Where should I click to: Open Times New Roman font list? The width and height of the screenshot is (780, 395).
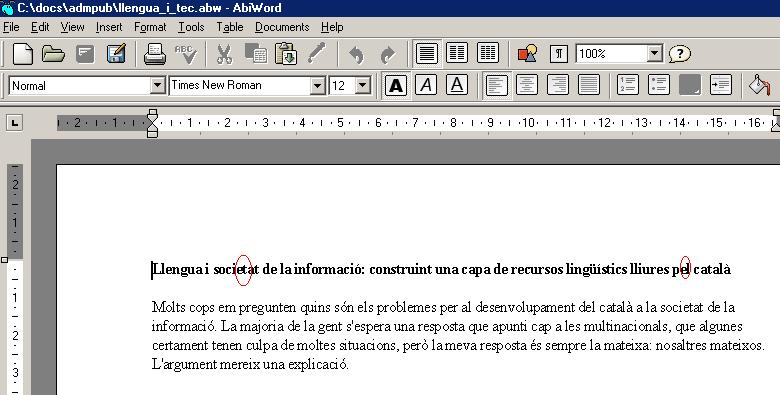317,86
